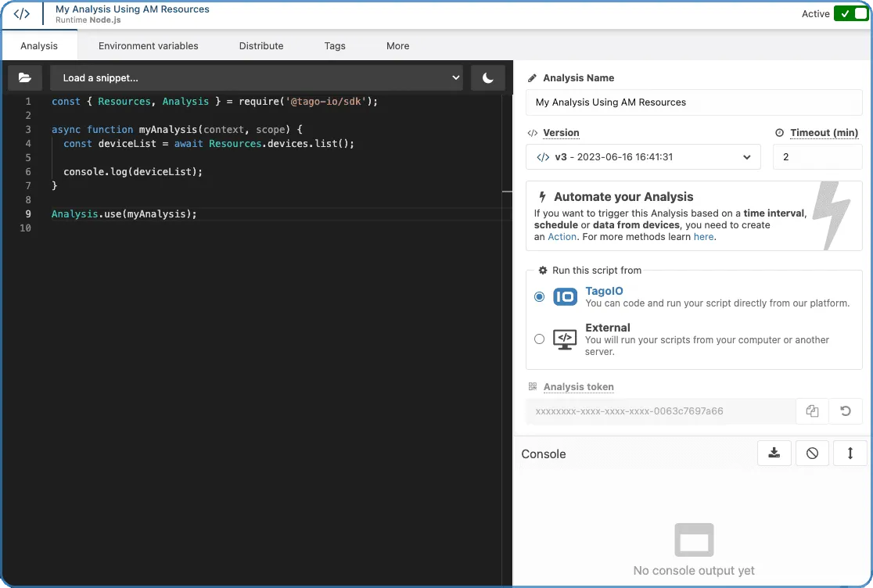Click the code icon in the header
This screenshot has width=873, height=588.
click(x=22, y=14)
